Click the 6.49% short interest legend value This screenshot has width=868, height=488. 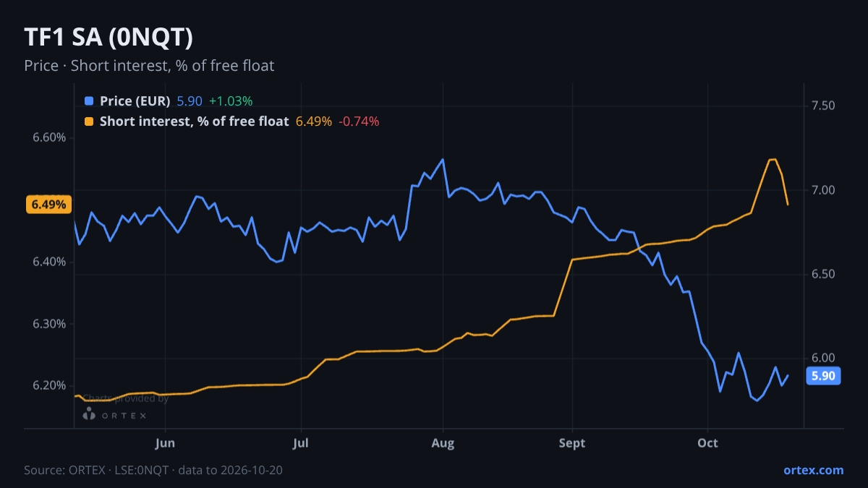(x=314, y=121)
